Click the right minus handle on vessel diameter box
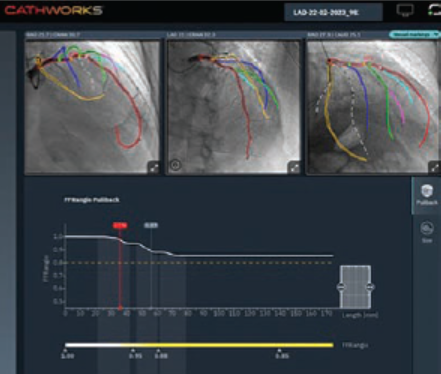441x374 pixels. click(x=370, y=287)
